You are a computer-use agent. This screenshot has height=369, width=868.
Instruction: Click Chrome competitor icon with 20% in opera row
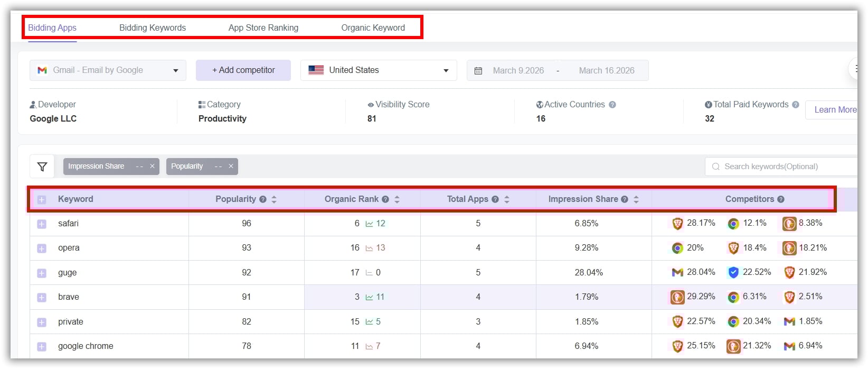(677, 248)
